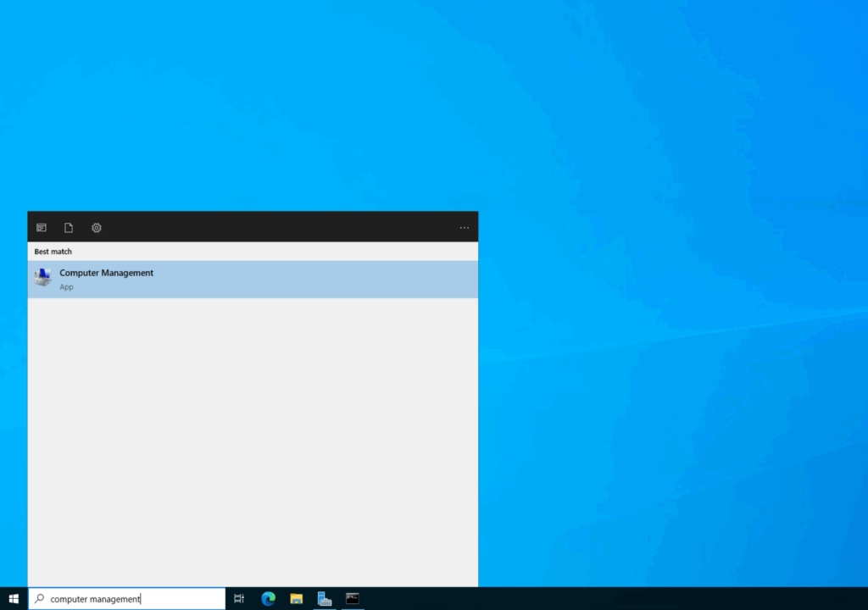The image size is (868, 610).
Task: Click the Start button
Action: click(x=13, y=598)
